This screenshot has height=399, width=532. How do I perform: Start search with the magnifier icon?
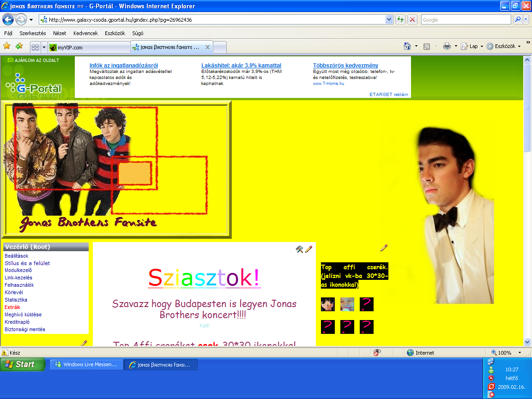[x=518, y=20]
